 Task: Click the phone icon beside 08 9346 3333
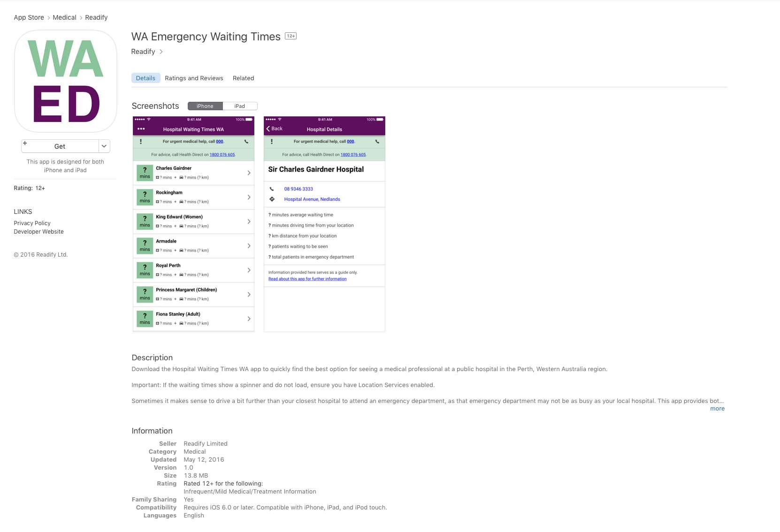(272, 189)
